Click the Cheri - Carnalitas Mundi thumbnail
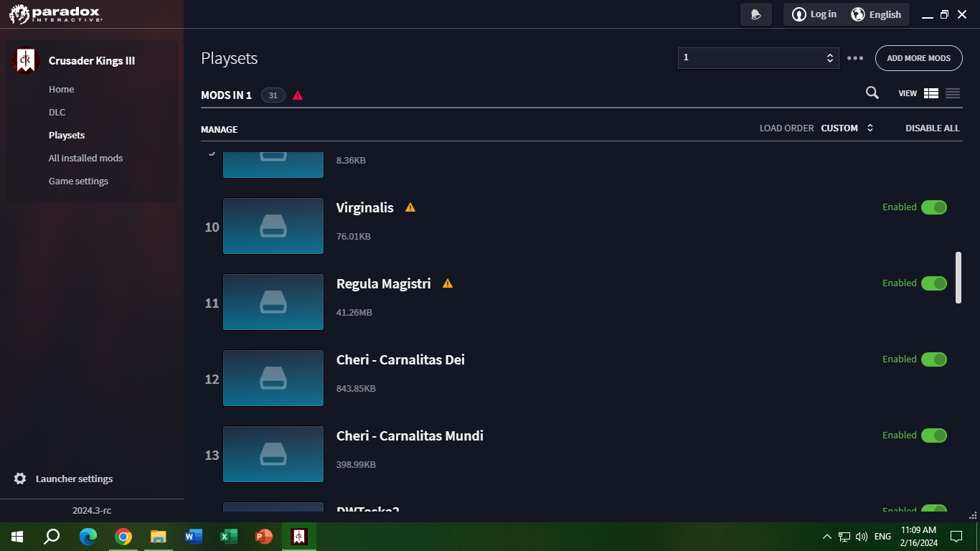The width and height of the screenshot is (980, 551). click(x=273, y=454)
